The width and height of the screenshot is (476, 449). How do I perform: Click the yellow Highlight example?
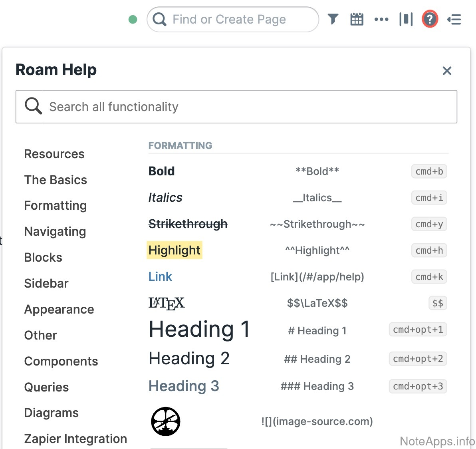(175, 250)
